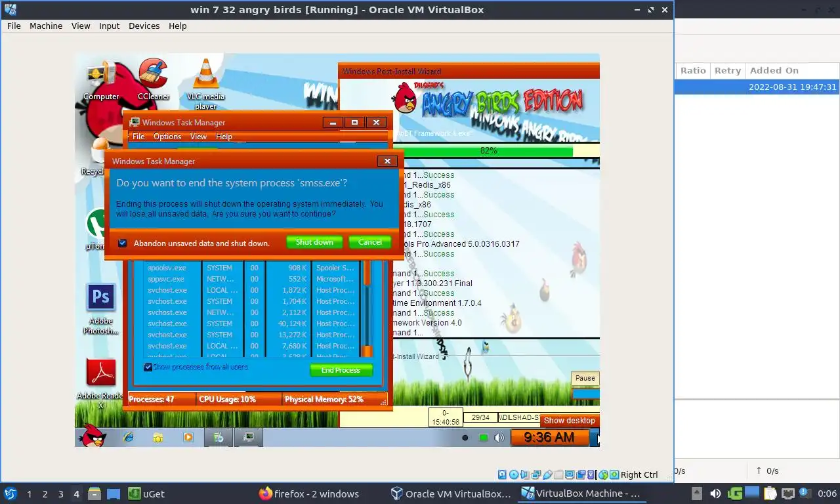Open host file manager panel icon
840x504 pixels.
pos(94,493)
